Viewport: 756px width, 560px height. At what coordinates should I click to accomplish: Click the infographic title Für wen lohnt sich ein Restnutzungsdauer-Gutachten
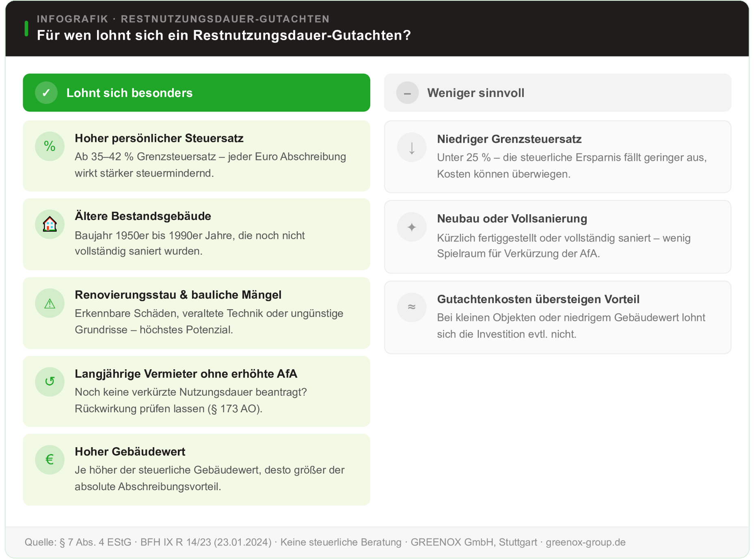(x=224, y=36)
